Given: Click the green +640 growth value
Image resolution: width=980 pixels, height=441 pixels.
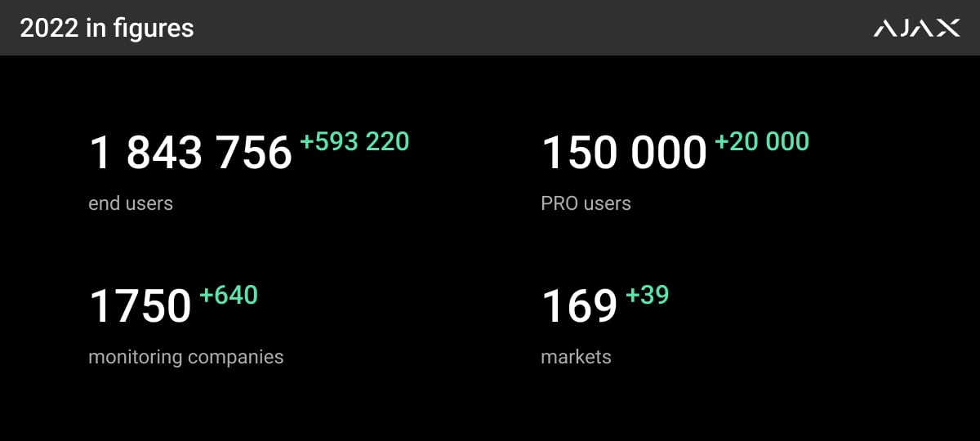Looking at the screenshot, I should click(x=229, y=295).
